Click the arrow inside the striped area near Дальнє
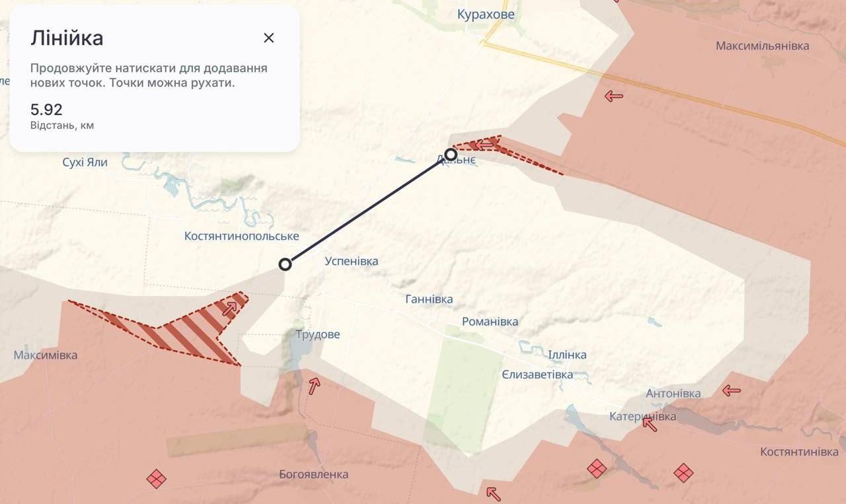This screenshot has height=504, width=846. (486, 144)
